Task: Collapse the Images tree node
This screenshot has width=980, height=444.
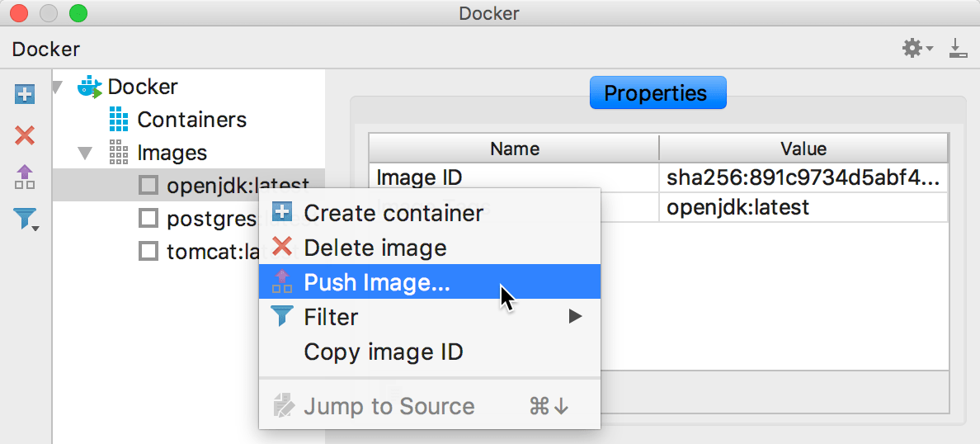Action: [85, 153]
